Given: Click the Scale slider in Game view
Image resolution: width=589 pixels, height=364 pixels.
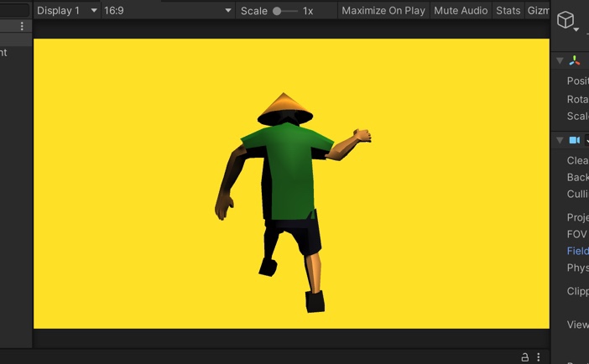Looking at the screenshot, I should point(284,11).
